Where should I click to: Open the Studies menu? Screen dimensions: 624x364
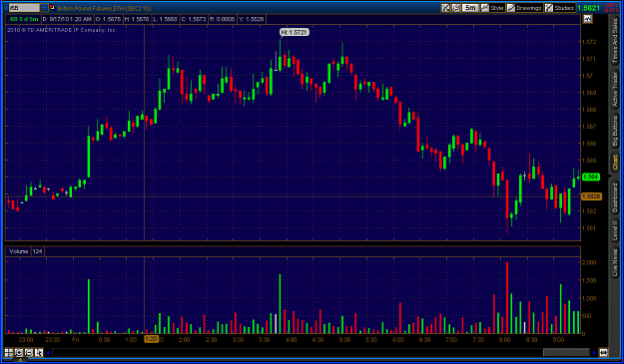coord(559,8)
